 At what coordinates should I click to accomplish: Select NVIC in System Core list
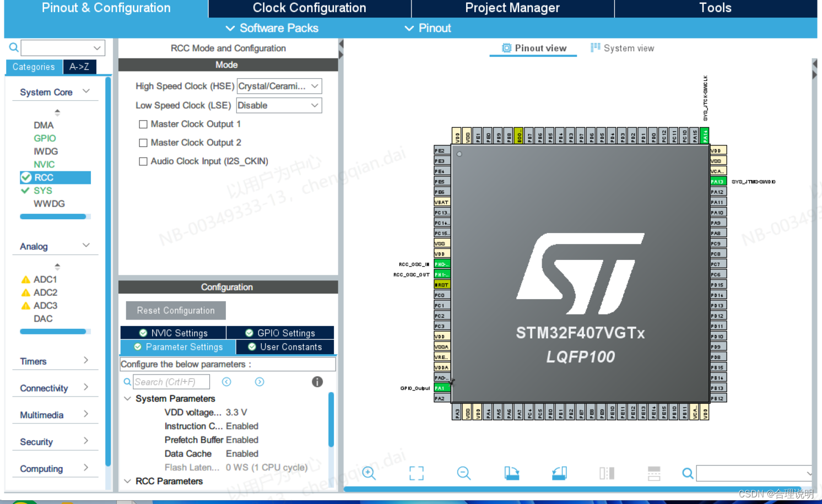pos(44,164)
